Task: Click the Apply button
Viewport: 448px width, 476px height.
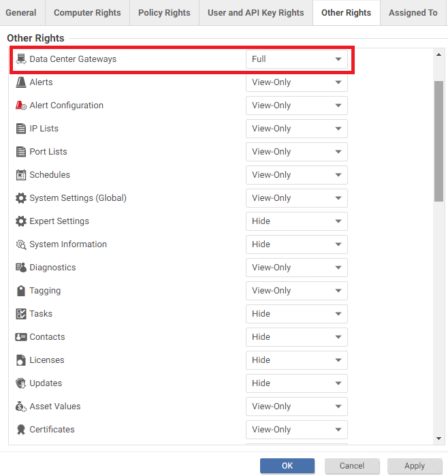Action: coord(415,466)
